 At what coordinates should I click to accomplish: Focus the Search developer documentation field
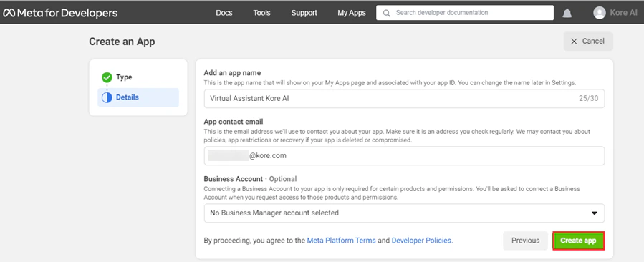[465, 13]
